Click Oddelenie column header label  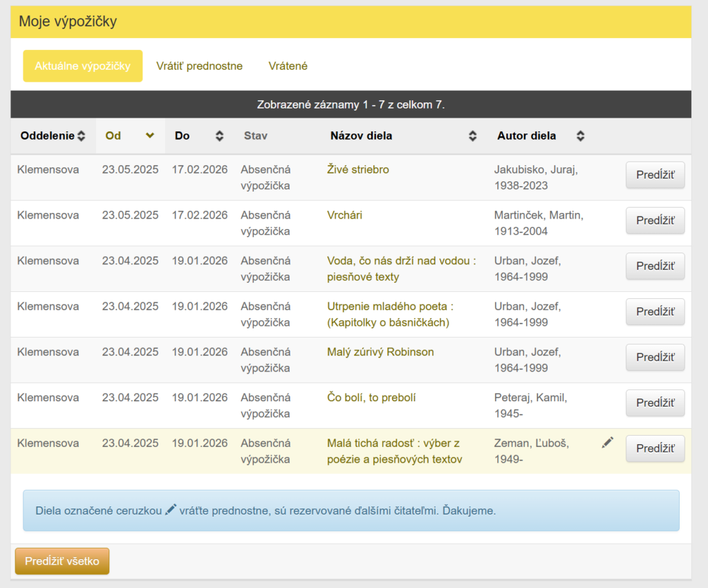pyautogui.click(x=48, y=136)
